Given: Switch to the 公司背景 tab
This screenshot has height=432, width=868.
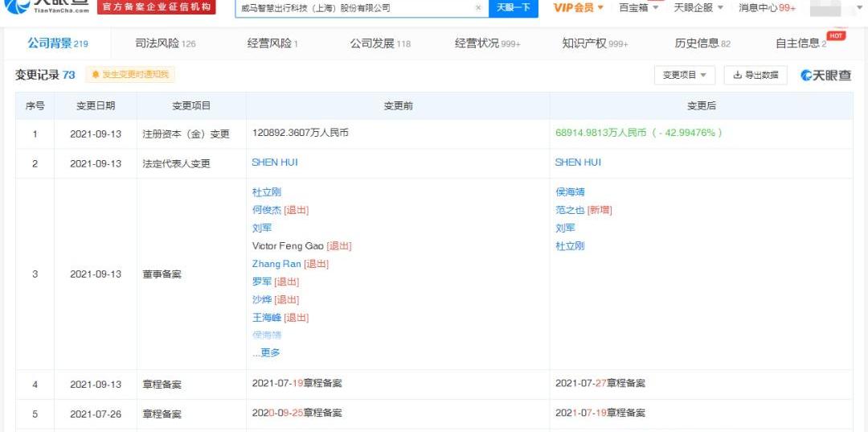Looking at the screenshot, I should (x=58, y=43).
